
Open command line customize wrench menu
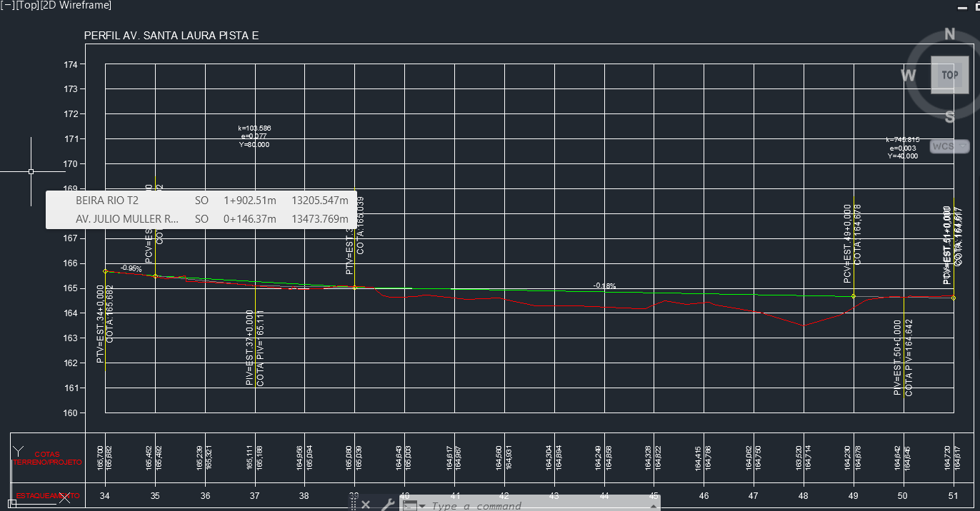click(388, 505)
